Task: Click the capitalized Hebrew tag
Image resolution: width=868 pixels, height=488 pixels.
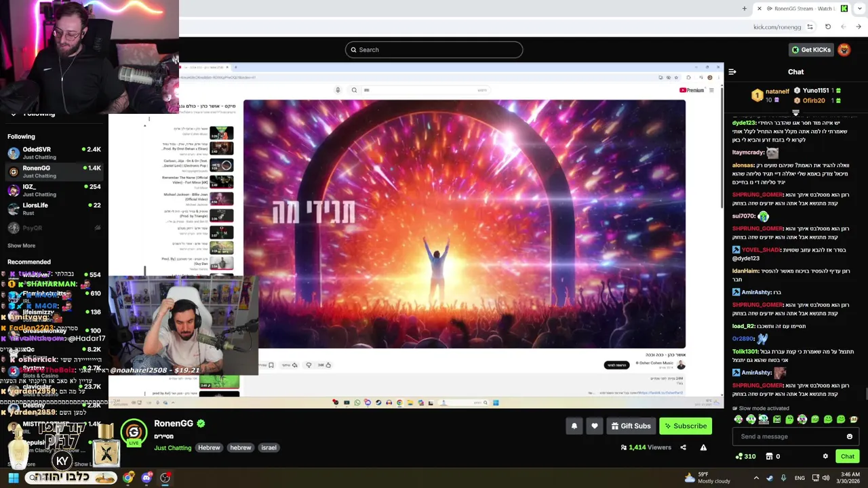Action: pos(209,447)
